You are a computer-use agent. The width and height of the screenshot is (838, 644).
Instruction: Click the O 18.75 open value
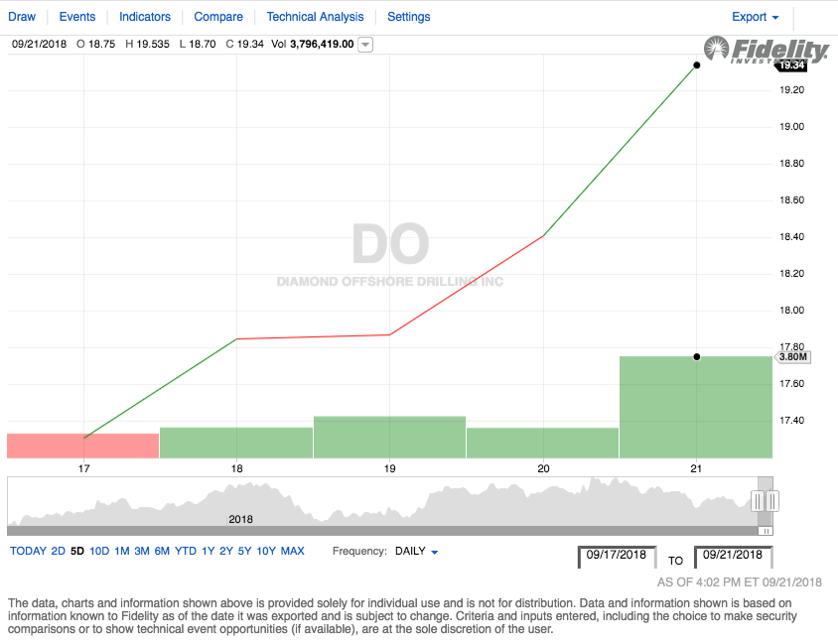coord(96,45)
